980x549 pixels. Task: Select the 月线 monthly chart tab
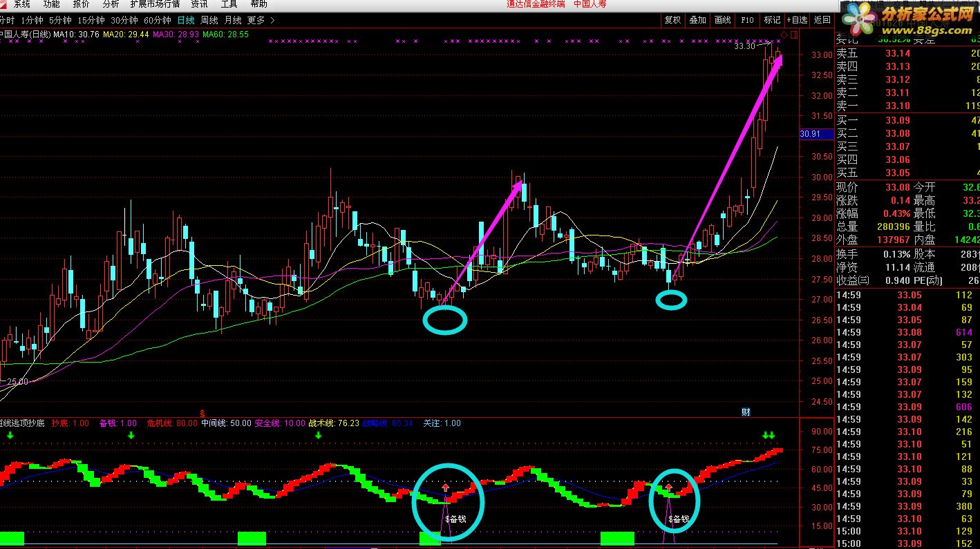click(x=233, y=20)
